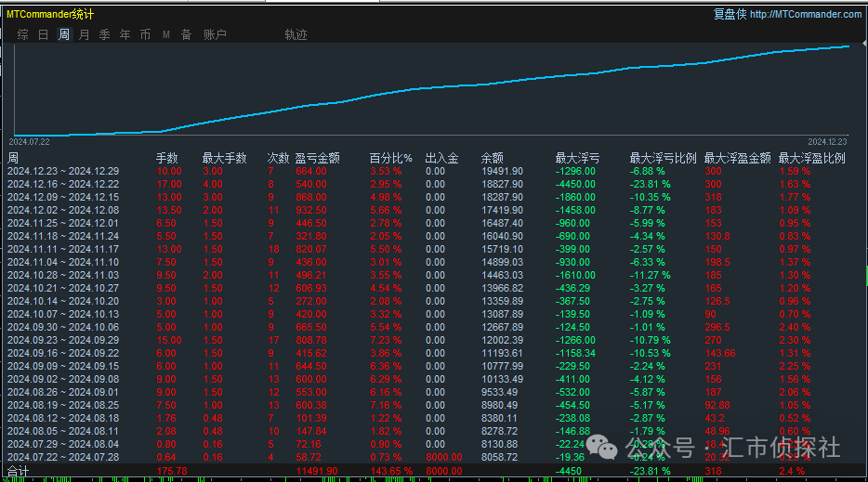868x482 pixels.
Task: Select week row 2024.08.05 ~ 2024.08.11
Action: 434,431
